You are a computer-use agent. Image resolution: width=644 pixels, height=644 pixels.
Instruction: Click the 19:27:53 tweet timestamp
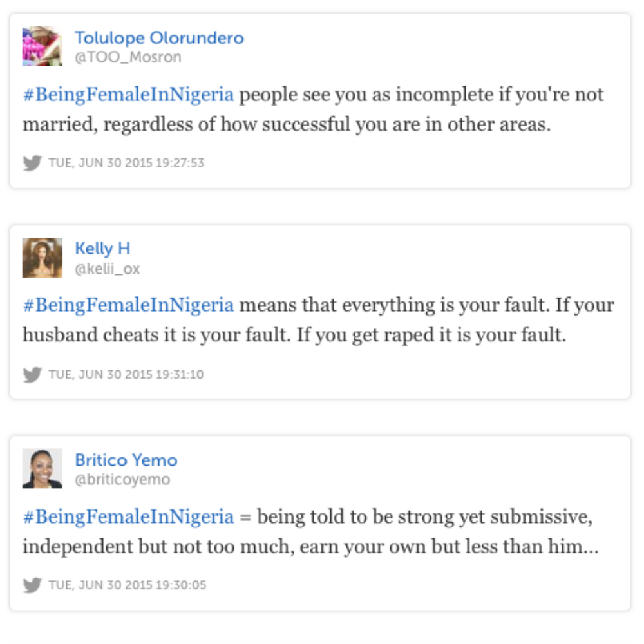click(126, 163)
